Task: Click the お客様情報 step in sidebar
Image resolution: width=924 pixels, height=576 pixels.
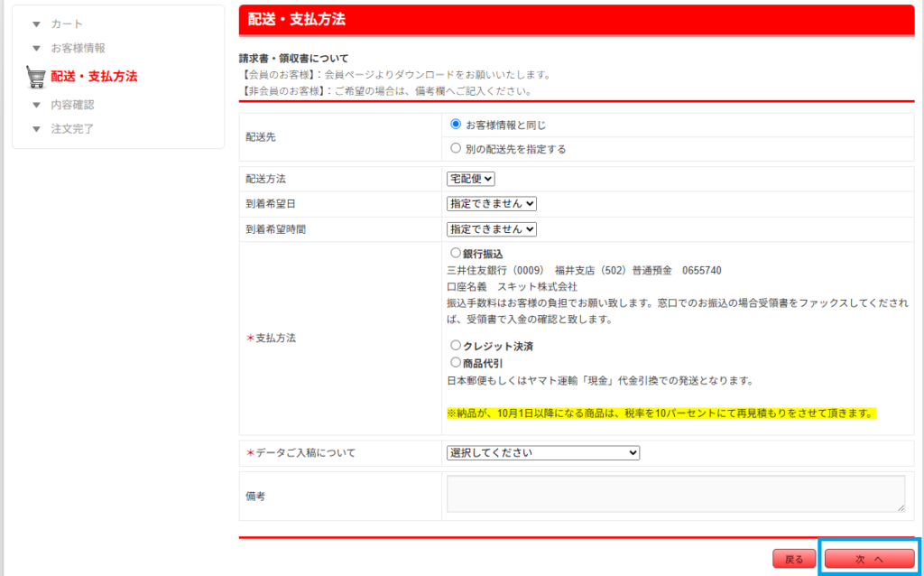Action: pos(78,49)
